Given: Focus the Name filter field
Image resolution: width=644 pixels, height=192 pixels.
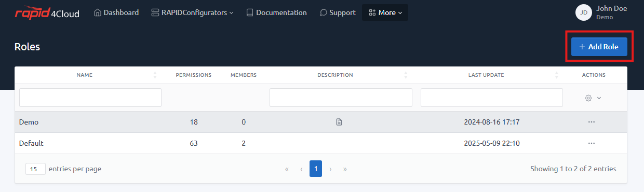Looking at the screenshot, I should (90, 98).
